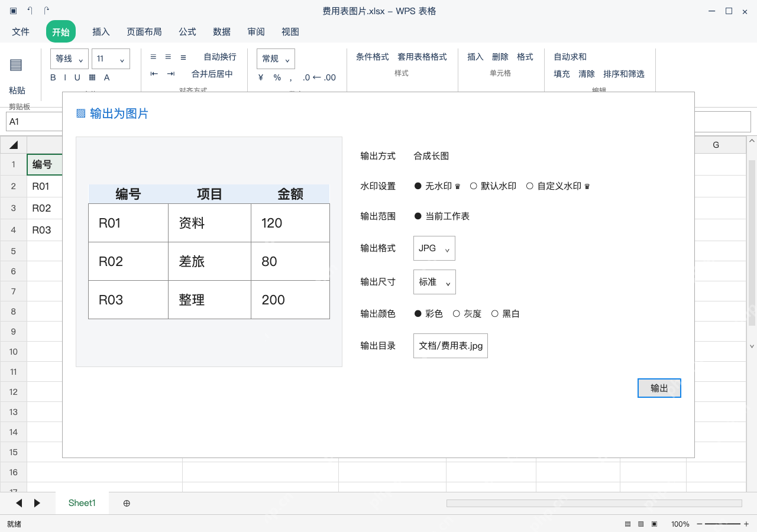Switch to page layout view icon in status bar
The height and width of the screenshot is (532, 757).
[x=641, y=524]
